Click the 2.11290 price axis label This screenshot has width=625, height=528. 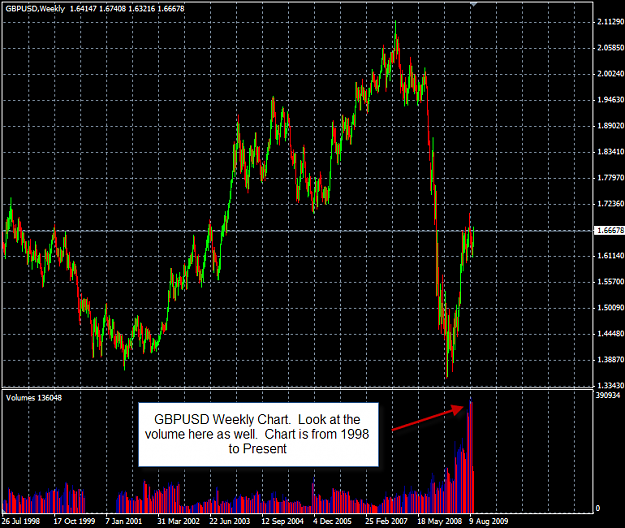click(611, 22)
